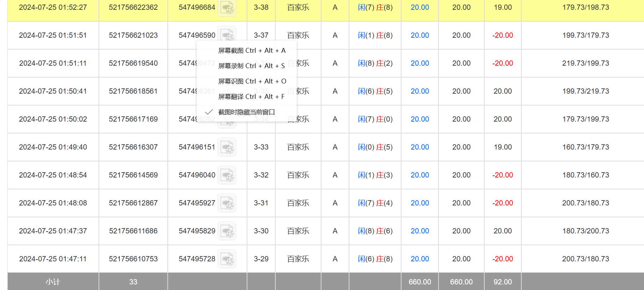Choose 屏幕录制 from the context menu
644x290 pixels.
pos(251,66)
